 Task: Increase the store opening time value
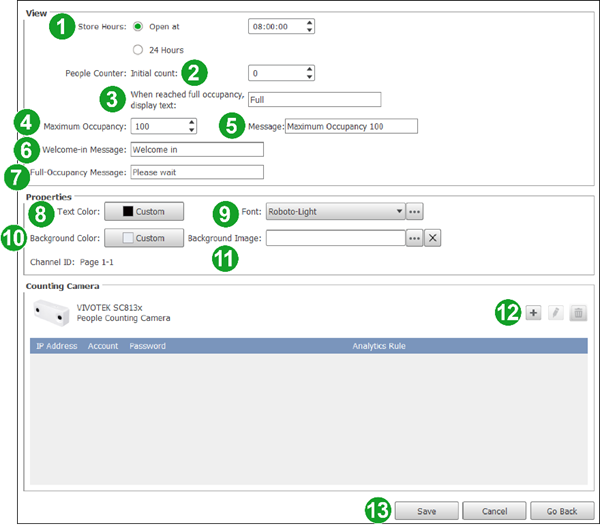[x=309, y=23]
